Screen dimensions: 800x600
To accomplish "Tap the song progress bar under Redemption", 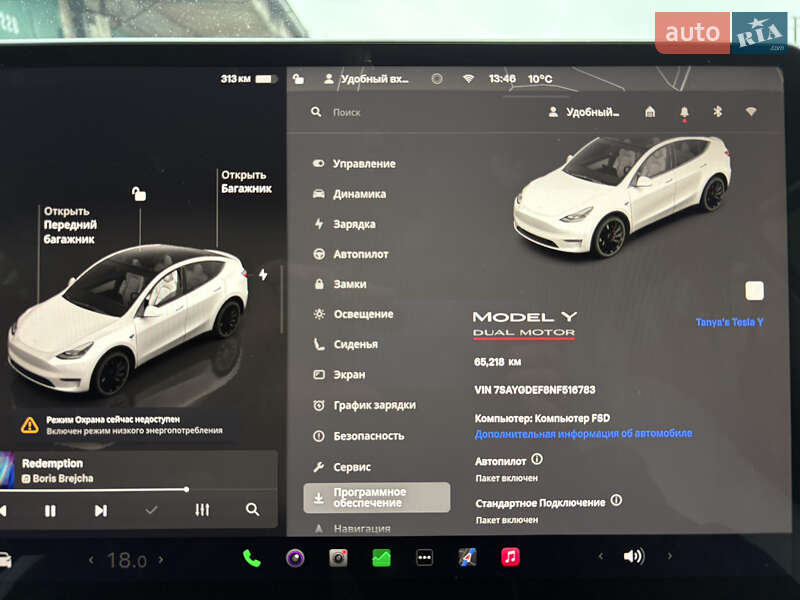I will coord(142,487).
